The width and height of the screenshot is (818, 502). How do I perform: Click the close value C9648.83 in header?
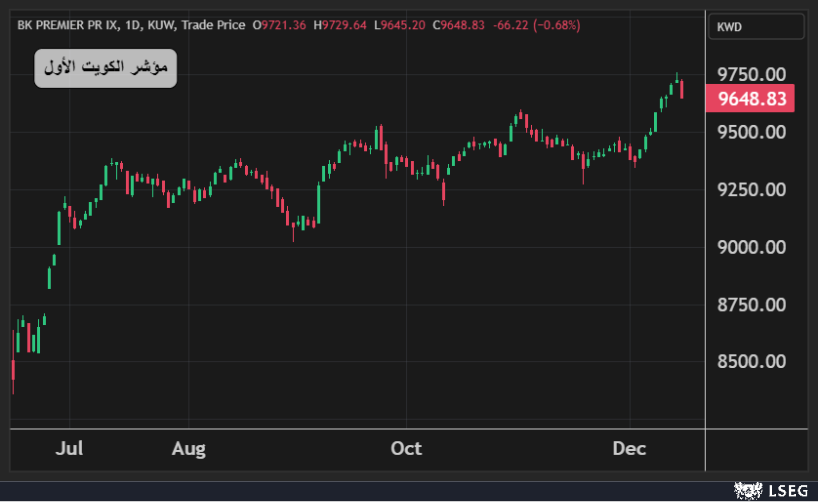click(462, 24)
